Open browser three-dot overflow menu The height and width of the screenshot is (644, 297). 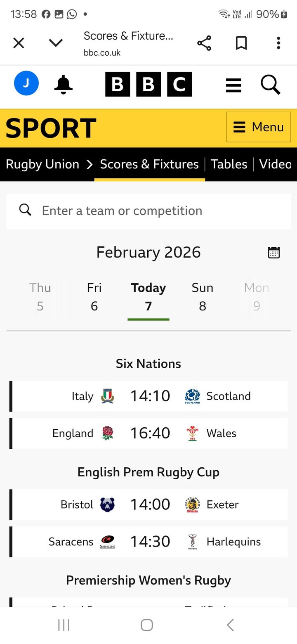point(278,43)
